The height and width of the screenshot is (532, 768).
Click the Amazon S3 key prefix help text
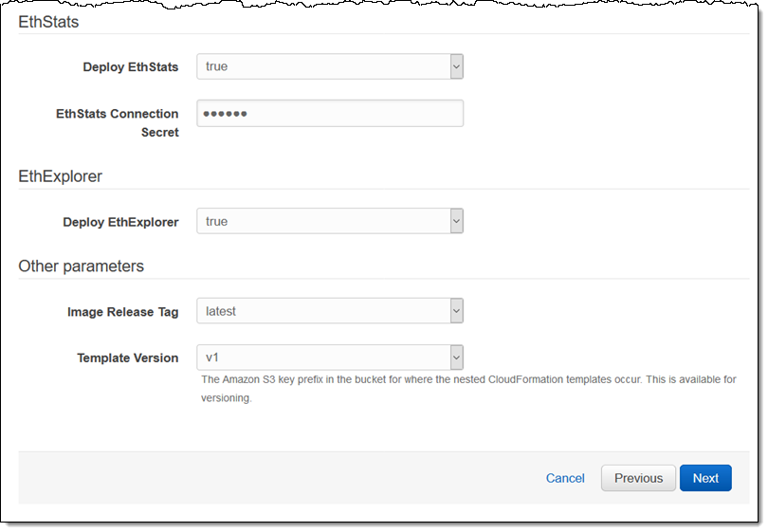click(468, 389)
